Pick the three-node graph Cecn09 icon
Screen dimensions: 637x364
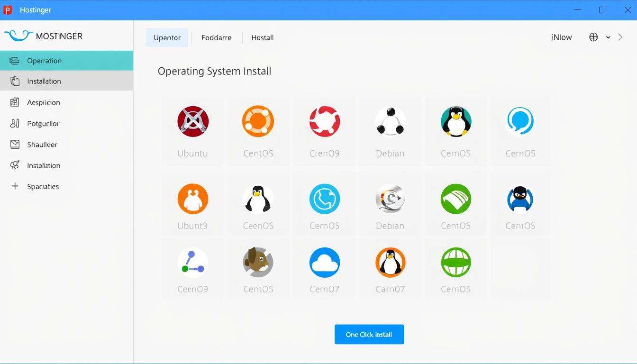pyautogui.click(x=193, y=263)
